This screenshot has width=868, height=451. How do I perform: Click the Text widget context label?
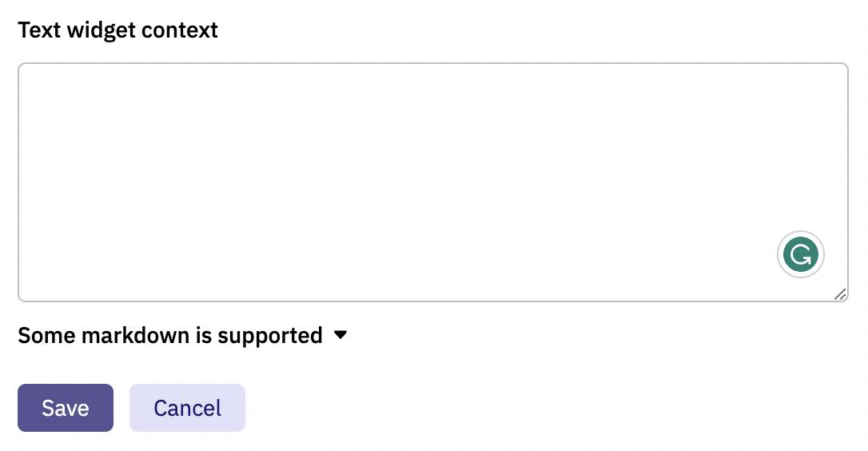click(118, 30)
